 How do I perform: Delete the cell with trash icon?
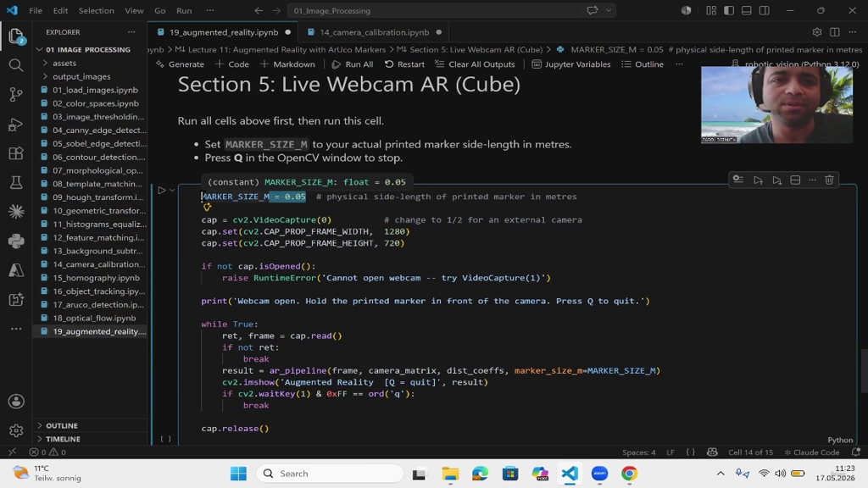pos(829,180)
